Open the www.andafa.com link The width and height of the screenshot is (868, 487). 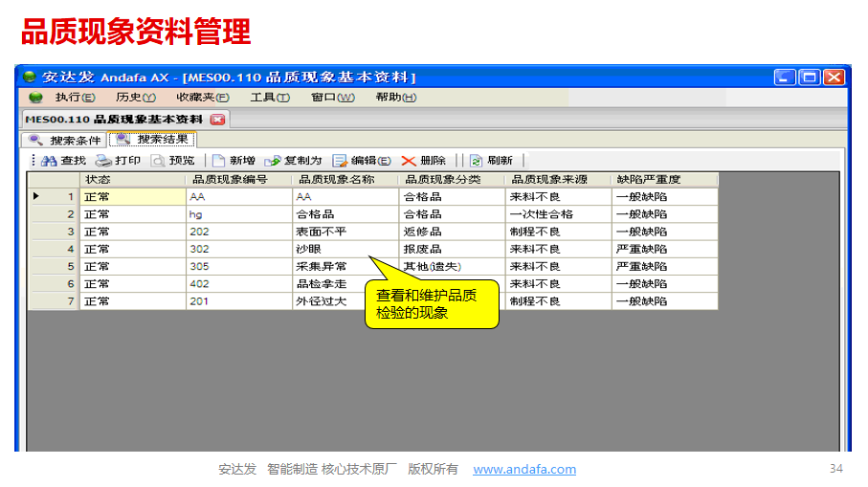(524, 470)
